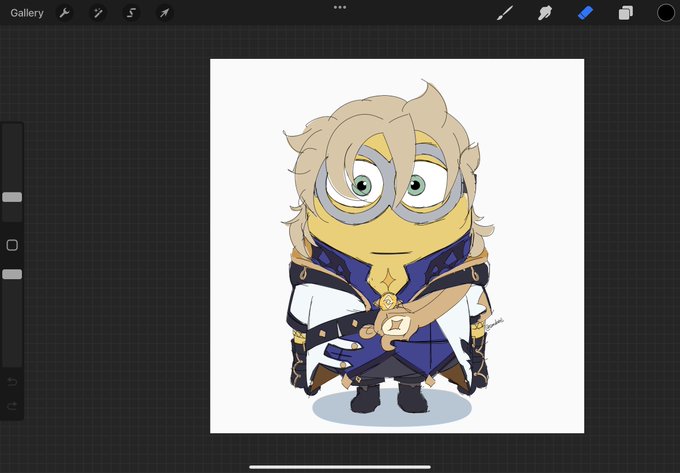Image resolution: width=680 pixels, height=473 pixels.
Task: Click the brush opacity slider handle
Action: pyautogui.click(x=12, y=274)
